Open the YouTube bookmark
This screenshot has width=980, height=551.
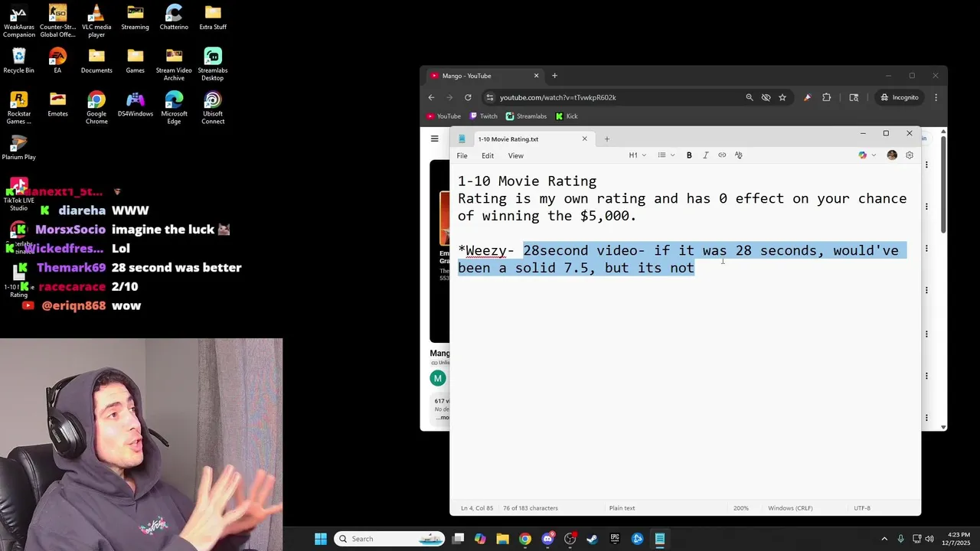click(x=444, y=116)
